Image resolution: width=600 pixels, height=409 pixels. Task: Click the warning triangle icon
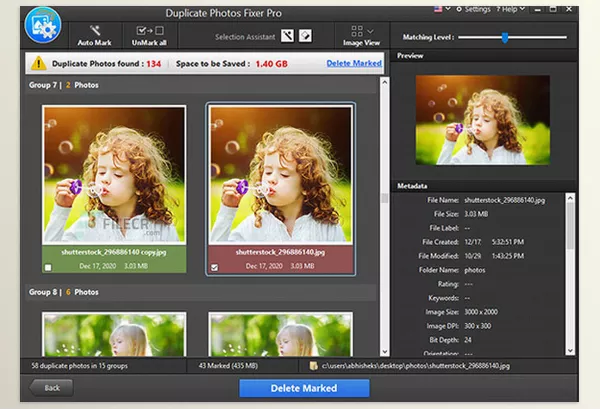tap(39, 63)
